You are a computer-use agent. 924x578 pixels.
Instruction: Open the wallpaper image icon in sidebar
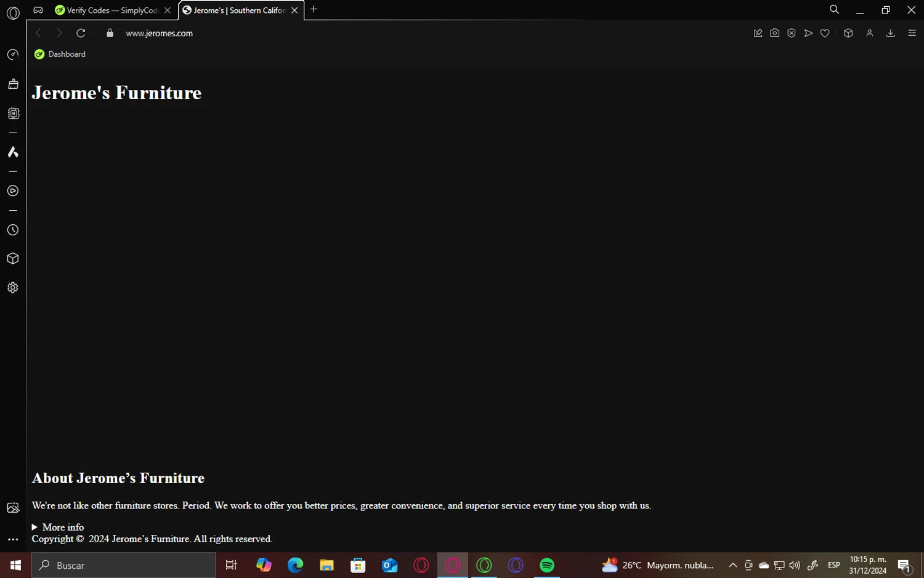(13, 508)
